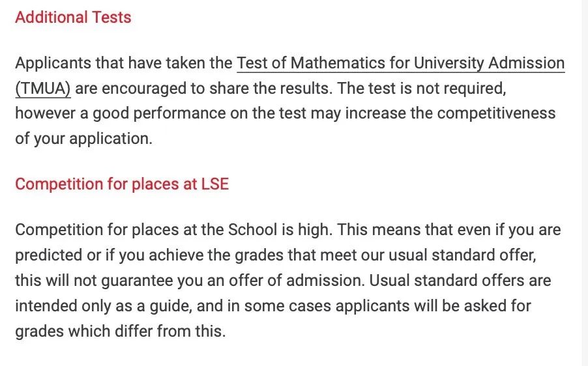Click the line "of your application."

point(83,138)
